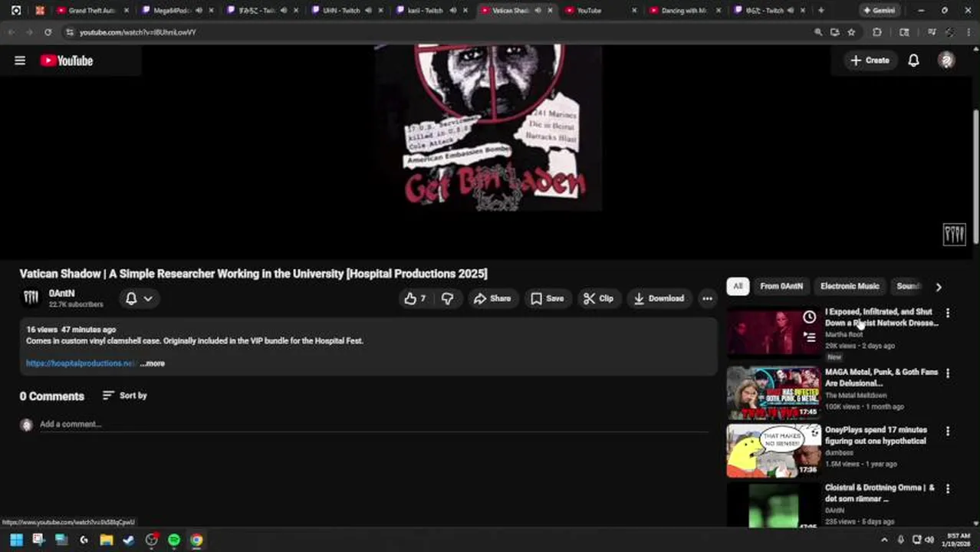Open the Windows Start menu

pos(16,540)
